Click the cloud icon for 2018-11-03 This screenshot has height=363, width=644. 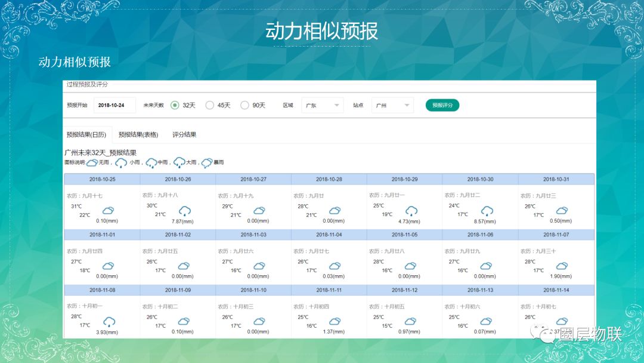(x=259, y=266)
